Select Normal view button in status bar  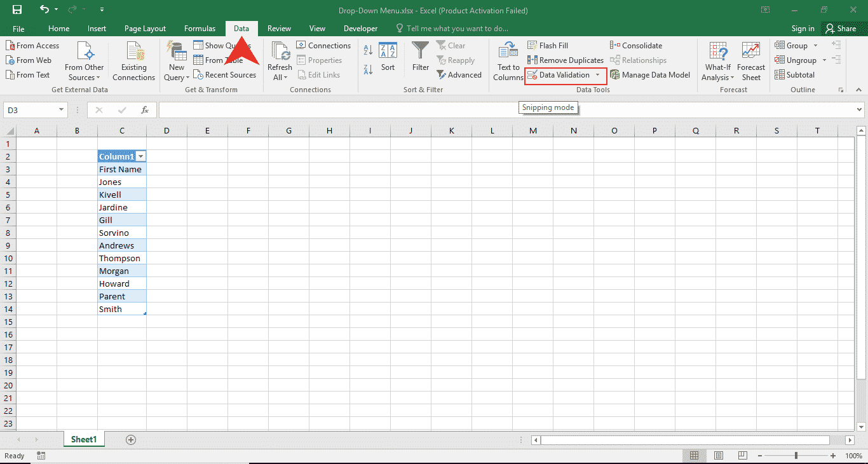[x=695, y=456]
